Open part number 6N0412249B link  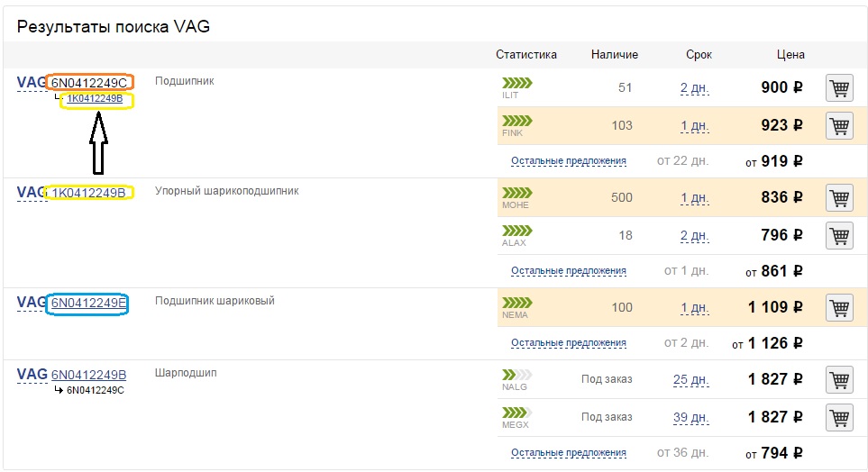pos(88,375)
